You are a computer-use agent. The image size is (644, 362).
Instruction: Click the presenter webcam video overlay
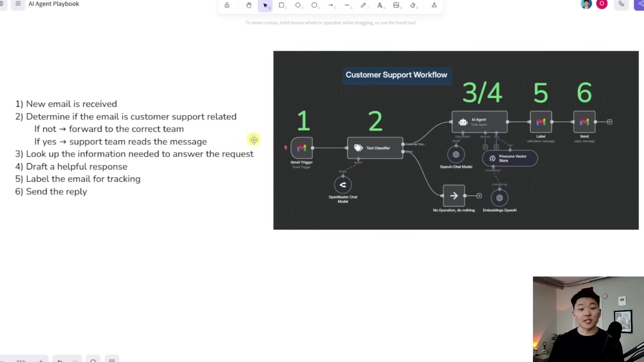pyautogui.click(x=588, y=319)
